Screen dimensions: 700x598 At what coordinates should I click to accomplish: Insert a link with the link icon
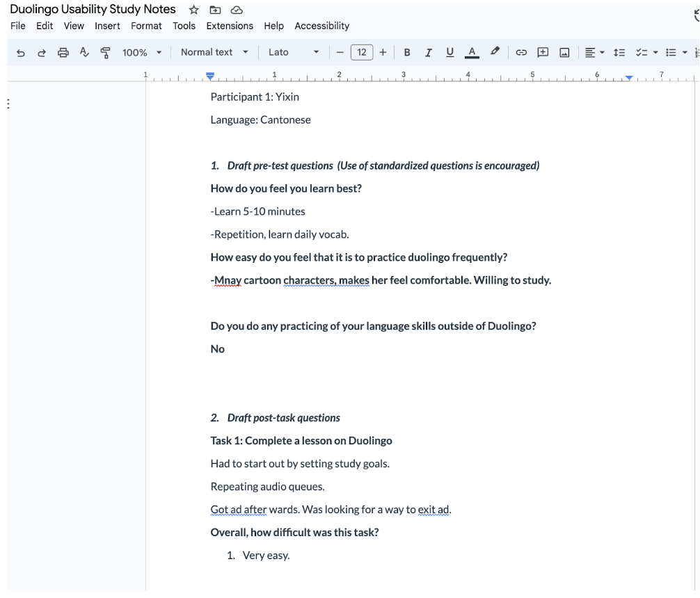(x=520, y=52)
